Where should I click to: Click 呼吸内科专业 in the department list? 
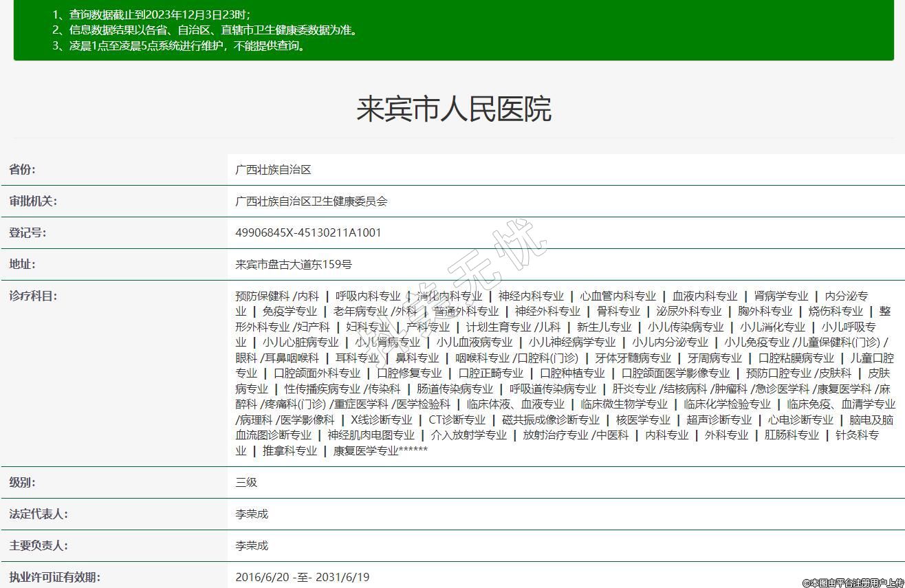(x=368, y=296)
